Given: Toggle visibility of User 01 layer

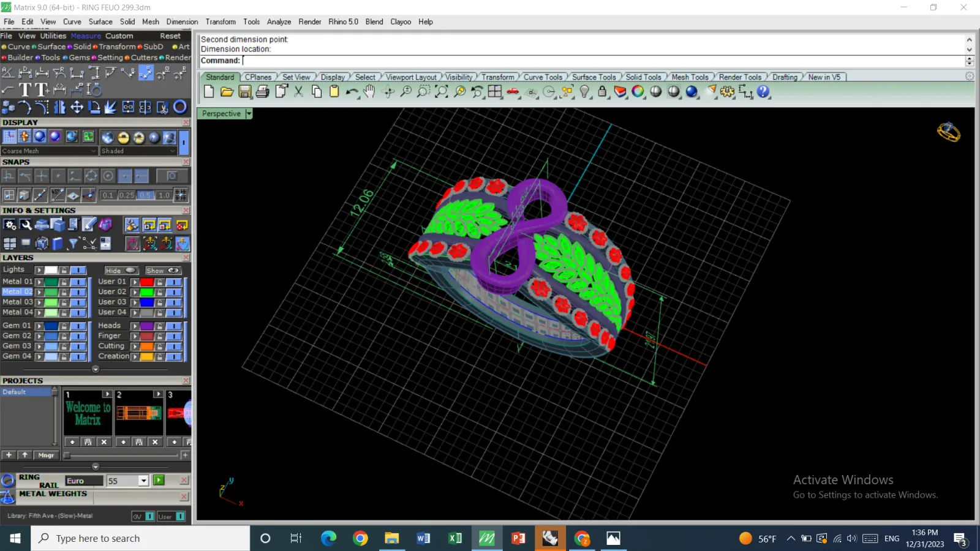Looking at the screenshot, I should [x=173, y=282].
